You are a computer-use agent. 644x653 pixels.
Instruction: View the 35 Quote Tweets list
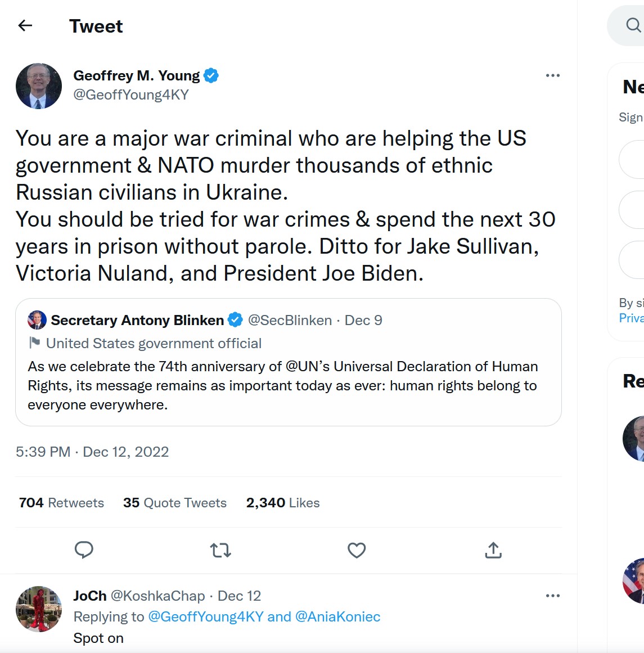[175, 503]
